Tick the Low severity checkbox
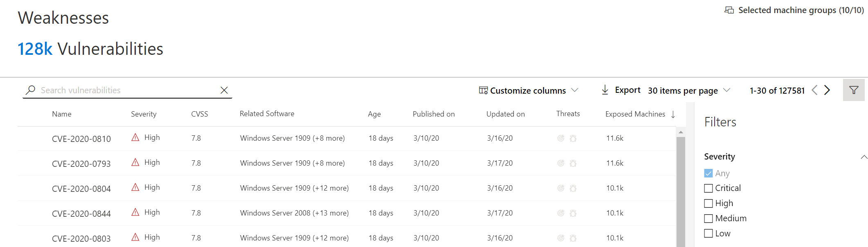This screenshot has width=868, height=247. 708,234
